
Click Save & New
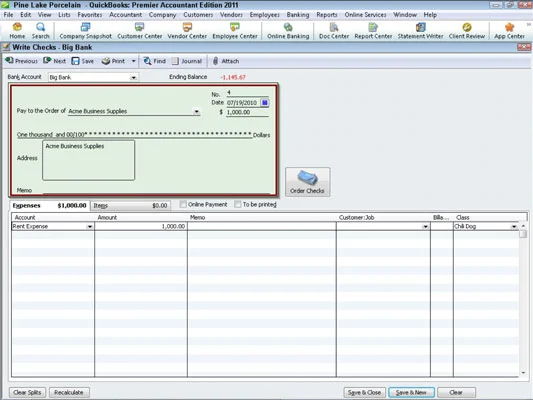411,393
